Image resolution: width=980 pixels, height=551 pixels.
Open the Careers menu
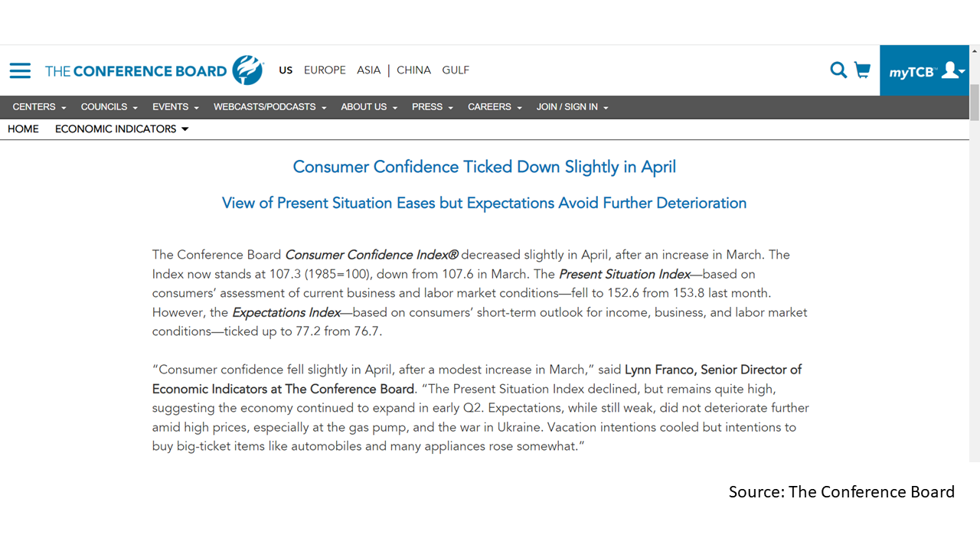click(495, 107)
